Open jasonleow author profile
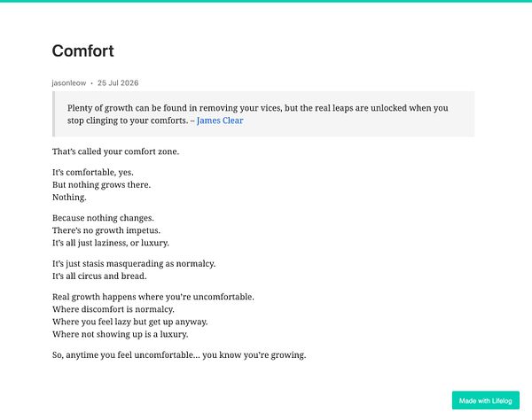The height and width of the screenshot is (420, 532). tap(69, 83)
